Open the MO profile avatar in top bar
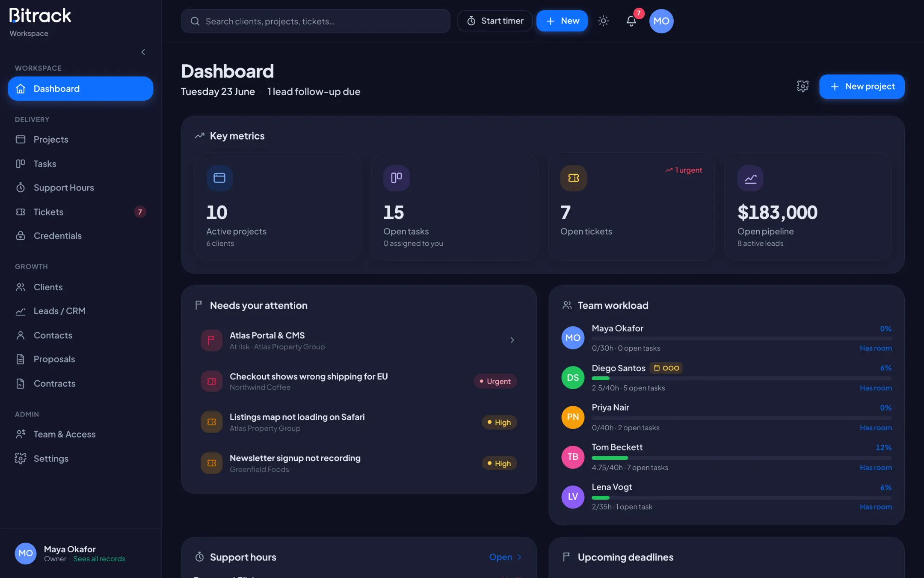 pos(661,21)
